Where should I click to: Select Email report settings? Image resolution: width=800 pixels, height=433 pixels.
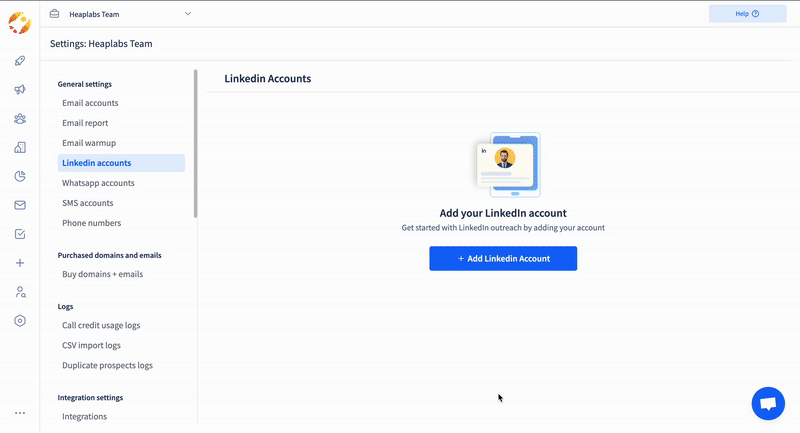85,123
